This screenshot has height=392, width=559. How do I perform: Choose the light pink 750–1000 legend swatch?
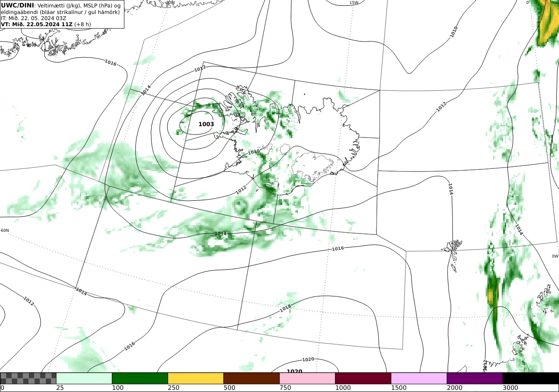coord(307,378)
